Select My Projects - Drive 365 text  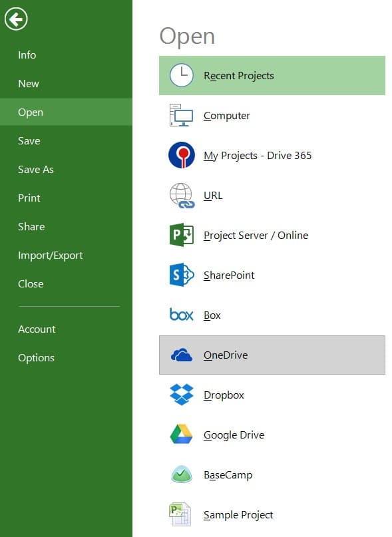tap(258, 156)
